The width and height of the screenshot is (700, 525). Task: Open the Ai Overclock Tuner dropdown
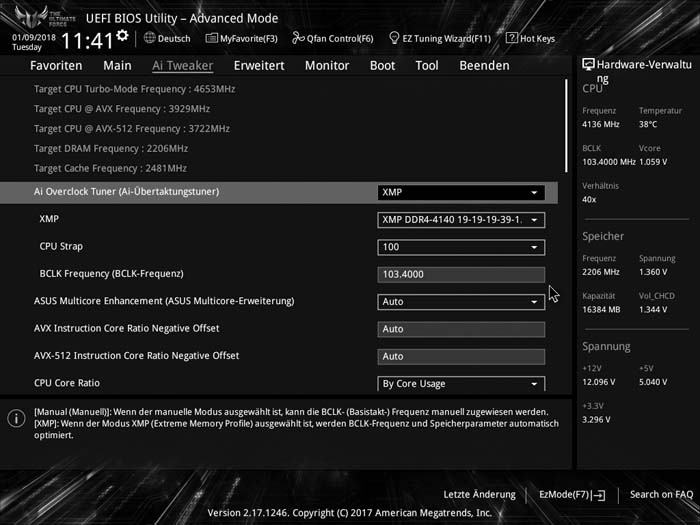point(461,192)
